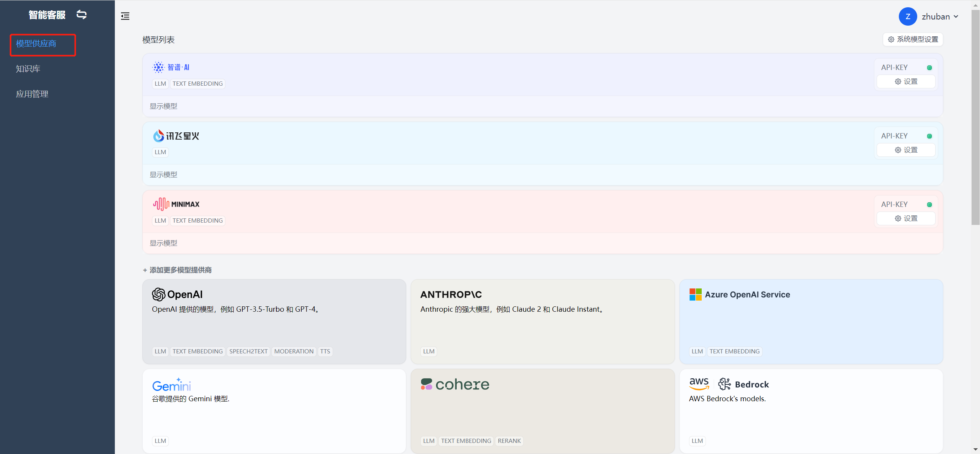Click the Azure OpenAI Service Microsoft logo
Screen dimensions: 980x454
(x=696, y=295)
